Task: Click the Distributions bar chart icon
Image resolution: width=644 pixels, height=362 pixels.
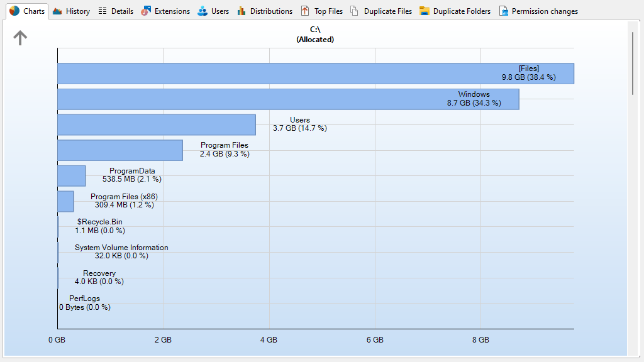Action: [x=241, y=11]
